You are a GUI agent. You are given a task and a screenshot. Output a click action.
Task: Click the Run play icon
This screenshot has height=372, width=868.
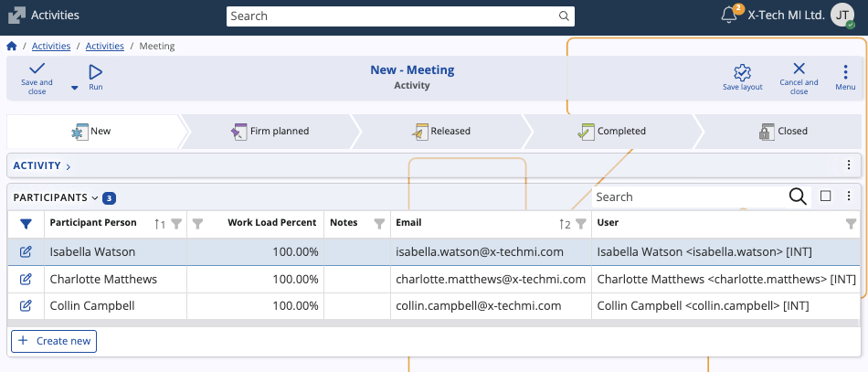pos(95,71)
